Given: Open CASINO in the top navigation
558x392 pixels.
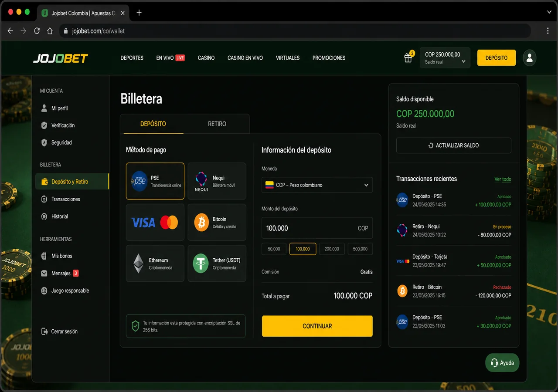Looking at the screenshot, I should click(206, 58).
